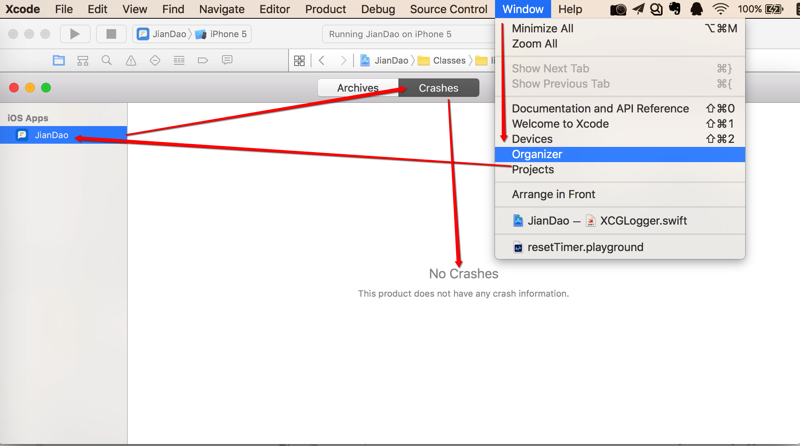Click the 100% battery percentage
800x446 pixels.
tap(749, 9)
